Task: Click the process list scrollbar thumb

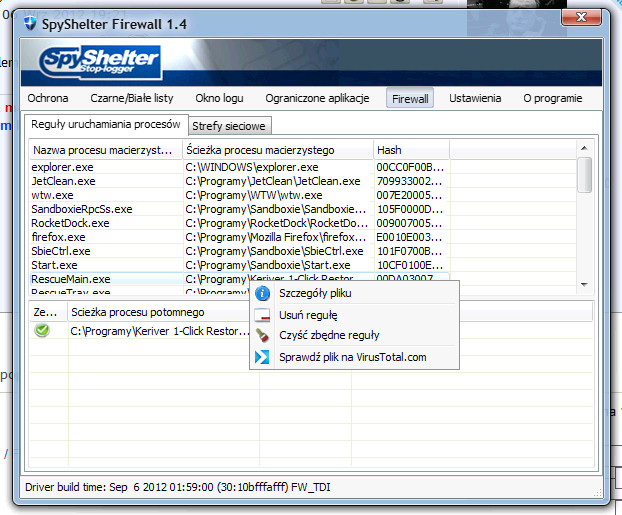Action: 584,175
